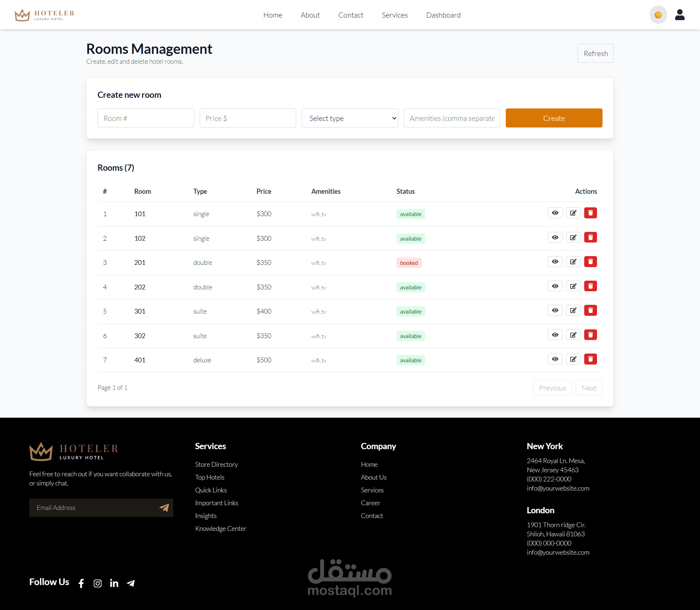
Task: Open the About navigation item
Action: pyautogui.click(x=310, y=15)
